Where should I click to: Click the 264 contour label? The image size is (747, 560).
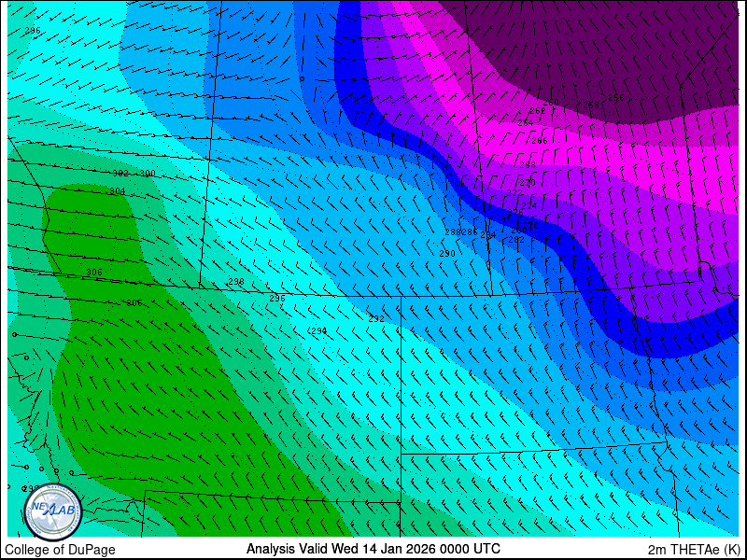[x=526, y=123]
